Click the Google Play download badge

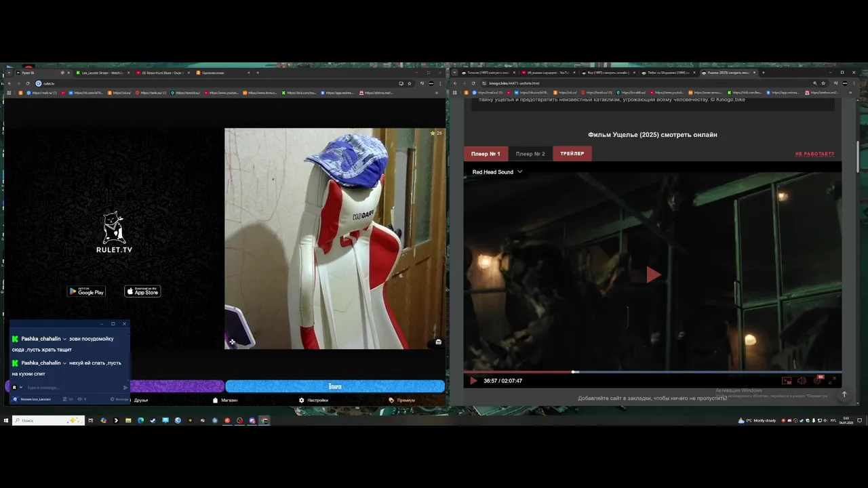click(86, 291)
